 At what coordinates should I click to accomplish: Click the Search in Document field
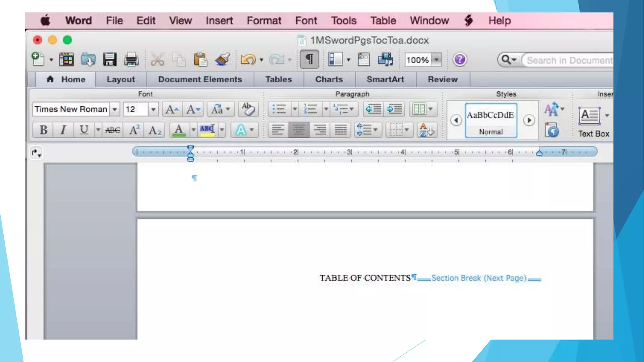569,60
